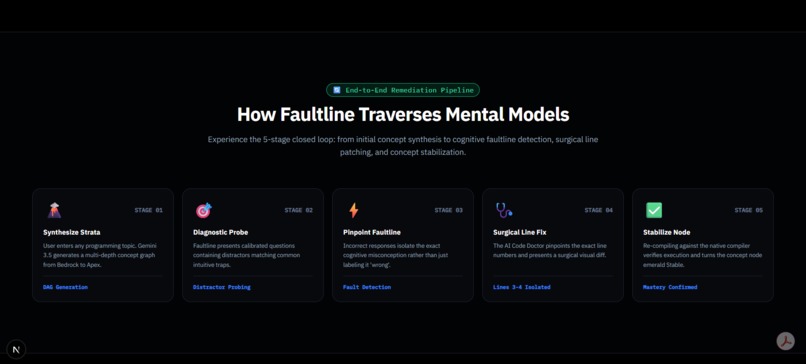Screen dimensions: 806x364
Task: Click the green checkmark icon on Stabilize Node card
Action: (x=654, y=210)
